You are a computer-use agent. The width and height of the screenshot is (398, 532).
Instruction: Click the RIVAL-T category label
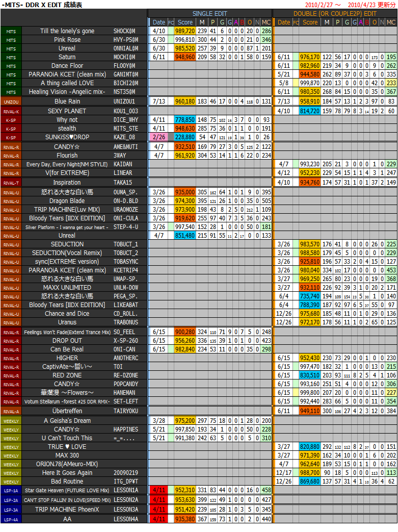[x=11, y=183]
